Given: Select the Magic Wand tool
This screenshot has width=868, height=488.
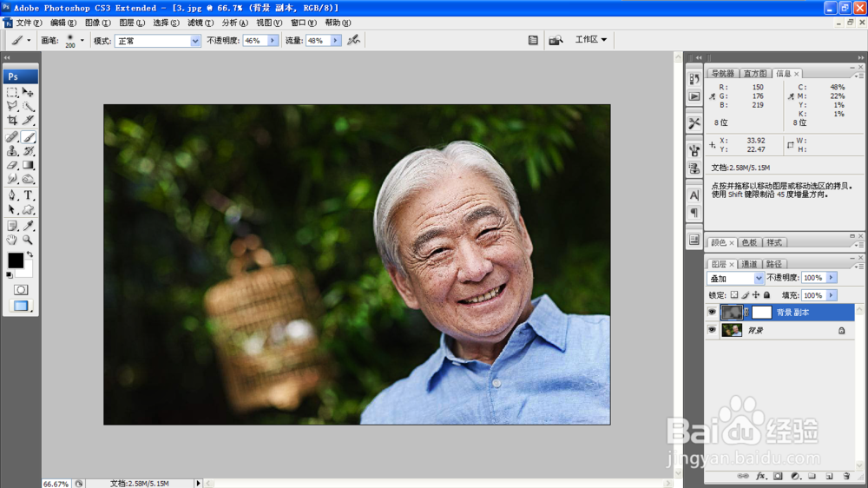Looking at the screenshot, I should [x=28, y=106].
